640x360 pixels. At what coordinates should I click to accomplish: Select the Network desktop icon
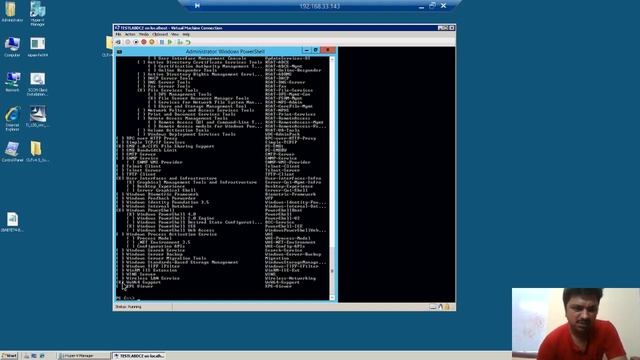pyautogui.click(x=12, y=82)
